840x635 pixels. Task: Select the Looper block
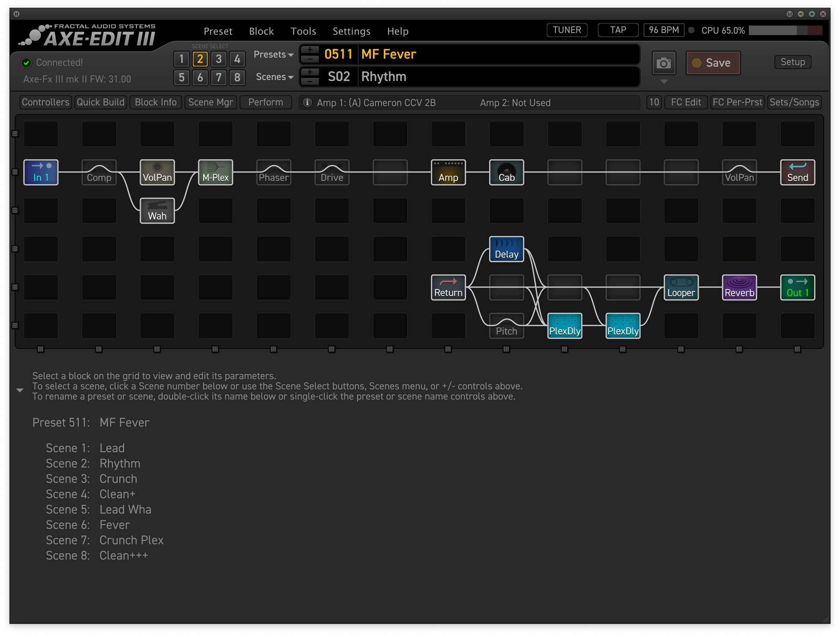681,288
